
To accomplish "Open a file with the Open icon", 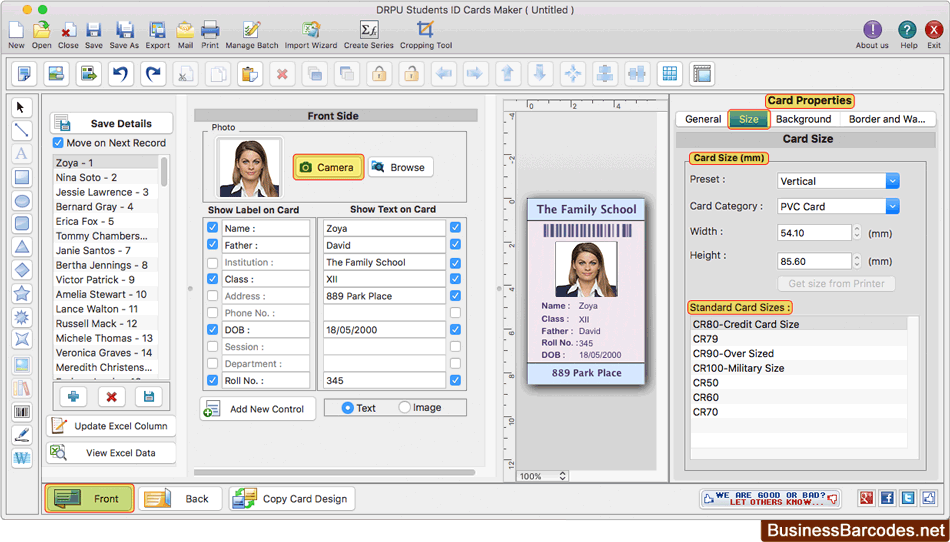I will click(41, 35).
